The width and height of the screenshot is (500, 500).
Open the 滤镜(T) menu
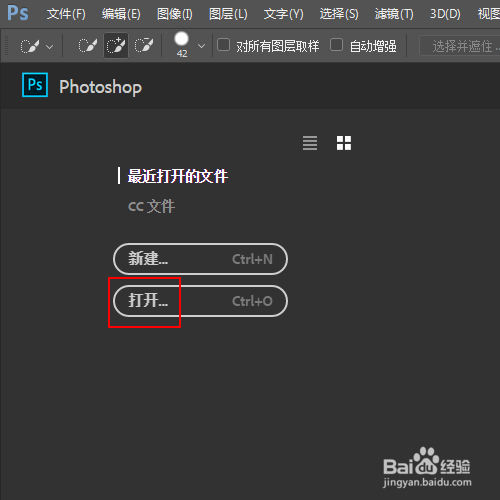click(x=394, y=14)
